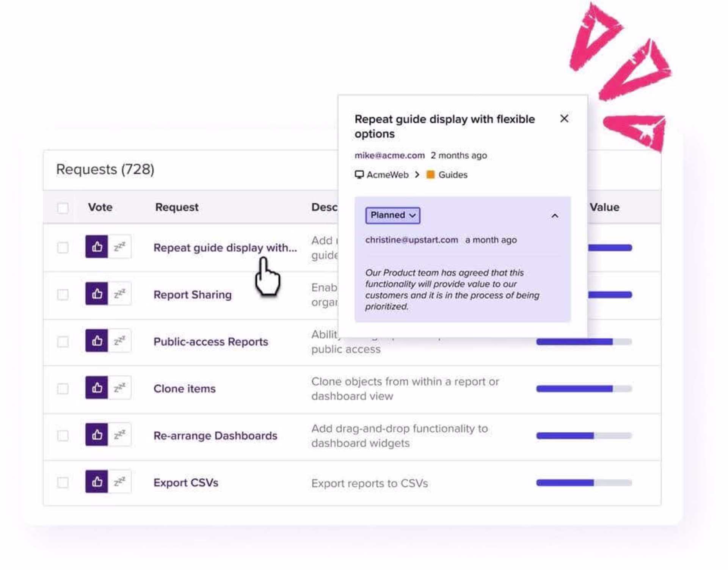This screenshot has height=570, width=728.
Task: Collapse the status response panel chevron
Action: 555,216
